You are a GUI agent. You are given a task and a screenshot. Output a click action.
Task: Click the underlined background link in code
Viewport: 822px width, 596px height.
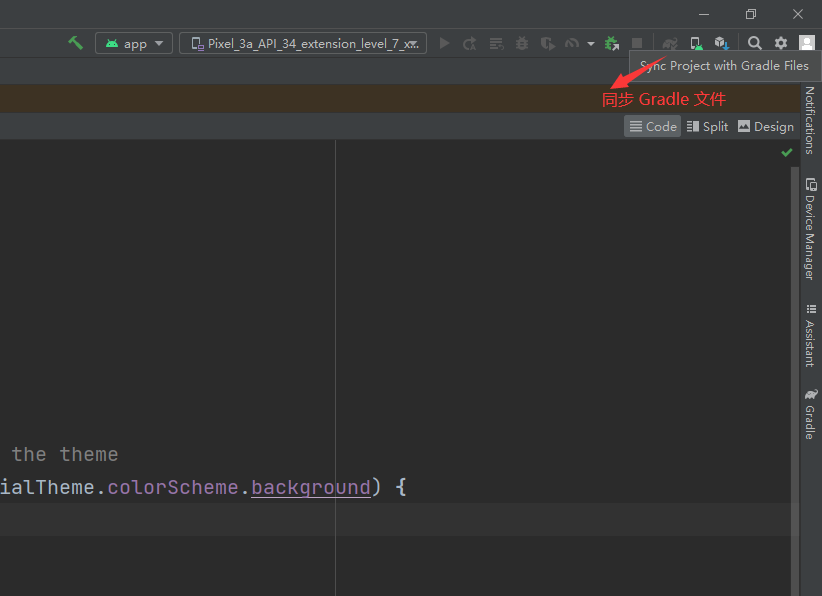coord(310,487)
